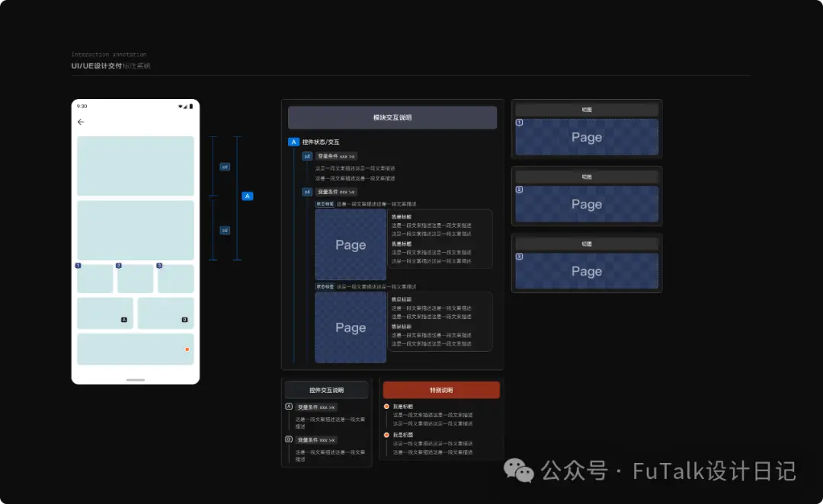Select the Page thumbnail numbered 2 under 切图

587,204
